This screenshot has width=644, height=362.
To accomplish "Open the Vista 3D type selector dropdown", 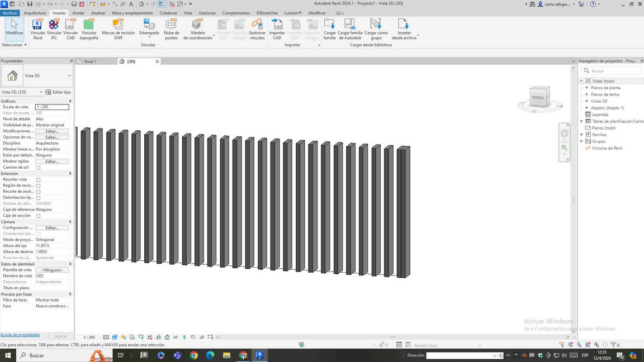I will 69,75.
